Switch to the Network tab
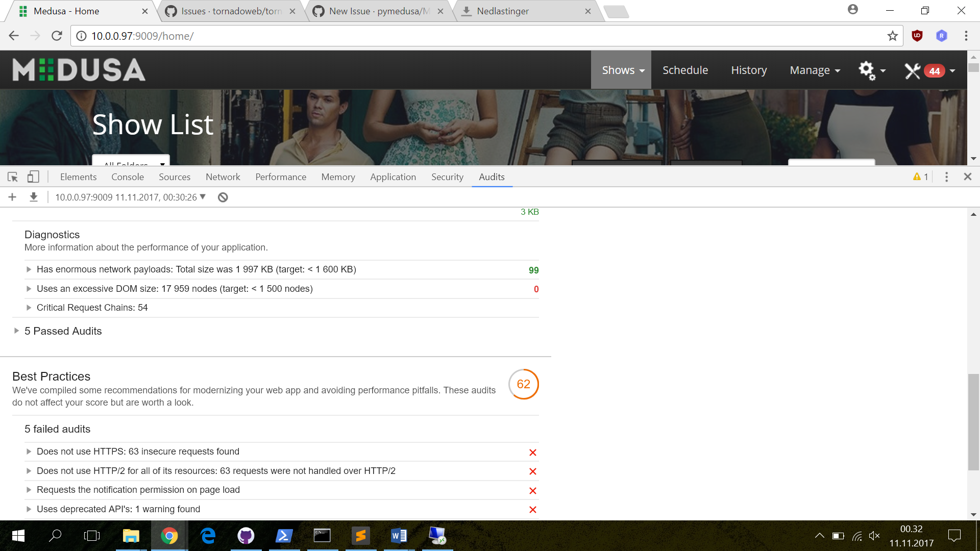Image resolution: width=980 pixels, height=551 pixels. (223, 177)
